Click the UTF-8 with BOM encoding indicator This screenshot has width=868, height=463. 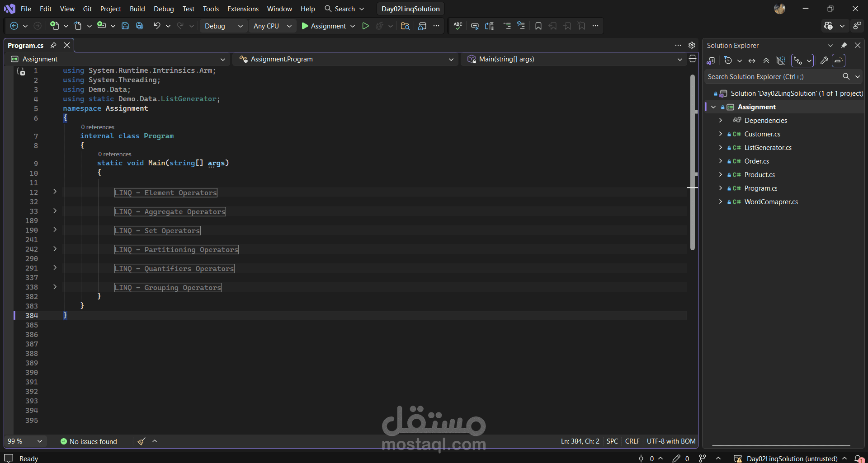coord(671,441)
